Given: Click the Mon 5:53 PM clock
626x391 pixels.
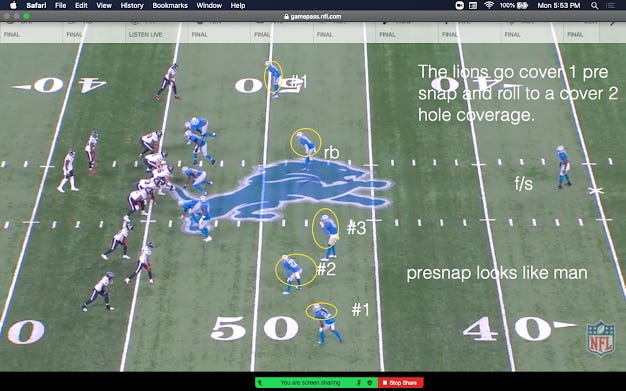Looking at the screenshot, I should tap(559, 6).
